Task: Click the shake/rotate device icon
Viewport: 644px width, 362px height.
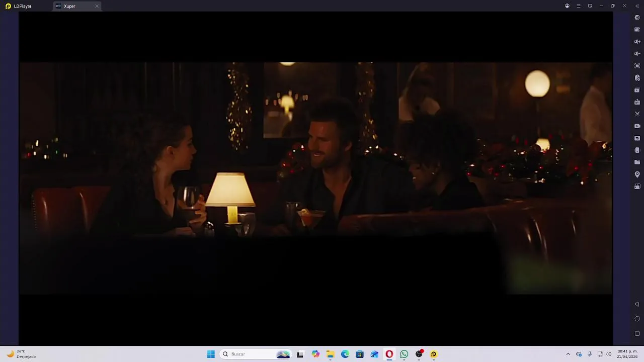Action: pyautogui.click(x=637, y=150)
